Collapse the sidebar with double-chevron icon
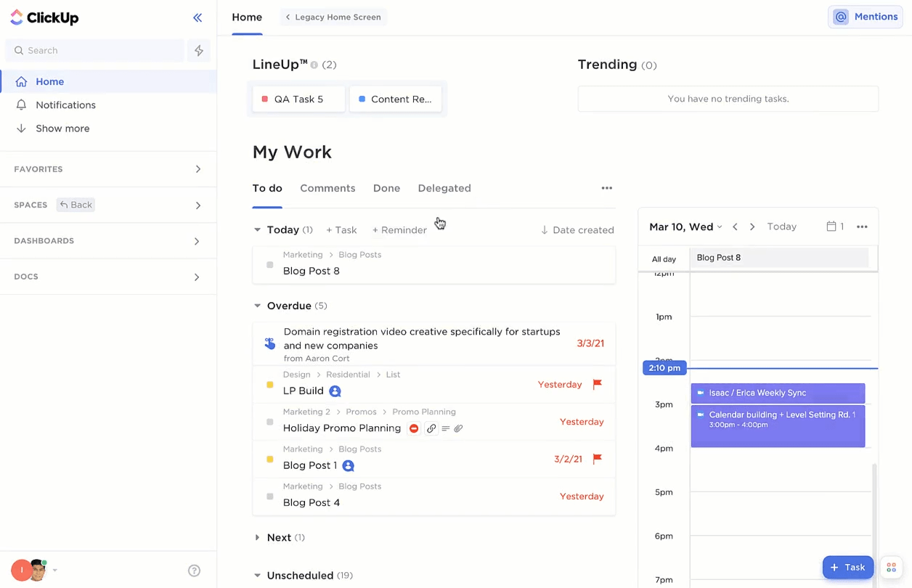This screenshot has height=588, width=912. 198,17
